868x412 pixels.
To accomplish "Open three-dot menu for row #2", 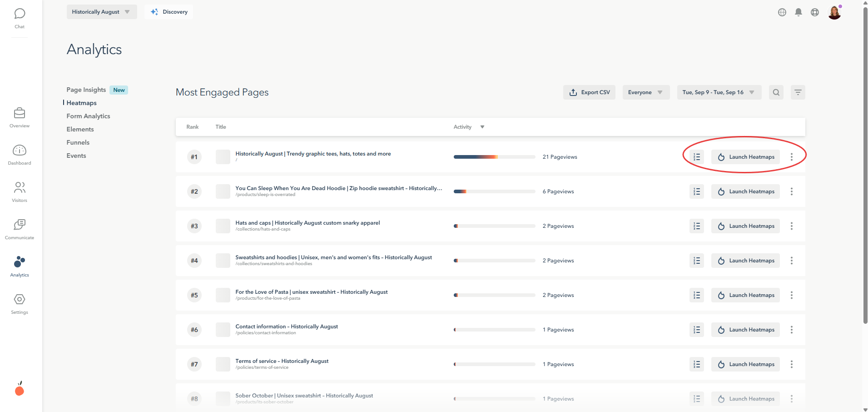I will (791, 191).
